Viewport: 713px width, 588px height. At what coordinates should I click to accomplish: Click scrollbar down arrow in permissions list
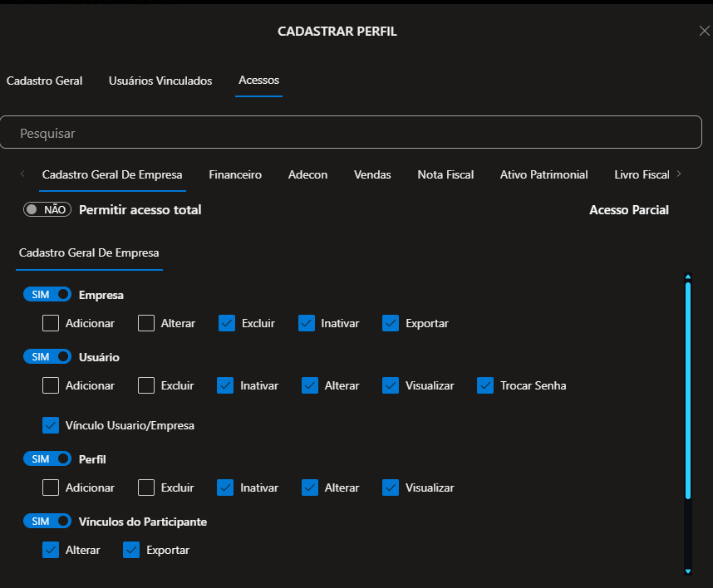pyautogui.click(x=688, y=571)
